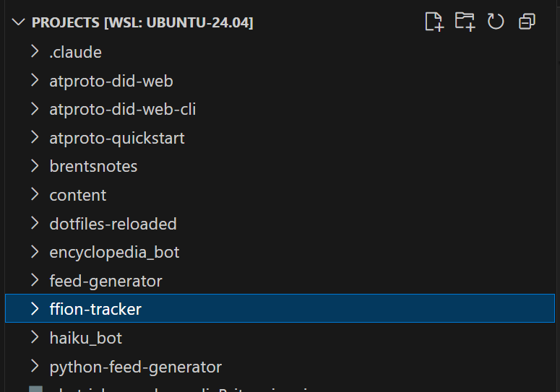560x392 pixels.
Task: Expand the atproto-did-web folder chevron
Action: click(x=34, y=81)
